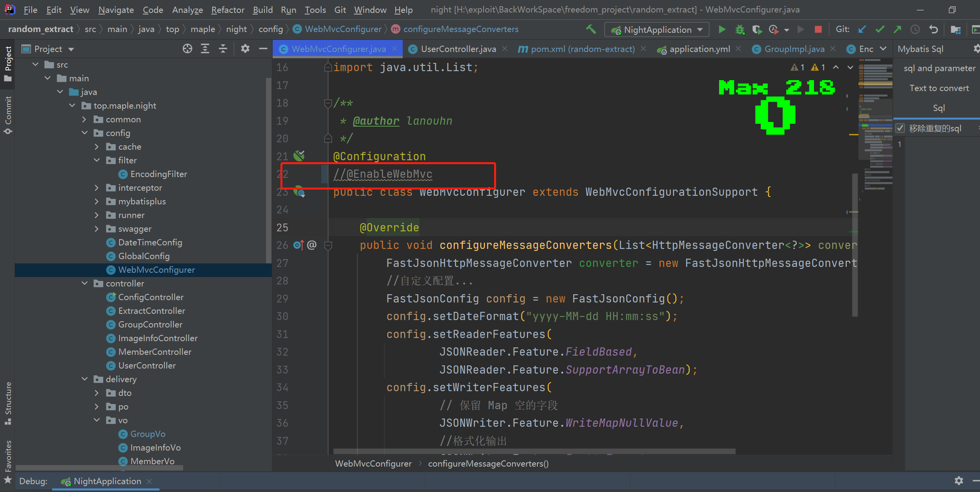Start the debugger with the bug icon
The height and width of the screenshot is (492, 980).
click(x=739, y=29)
